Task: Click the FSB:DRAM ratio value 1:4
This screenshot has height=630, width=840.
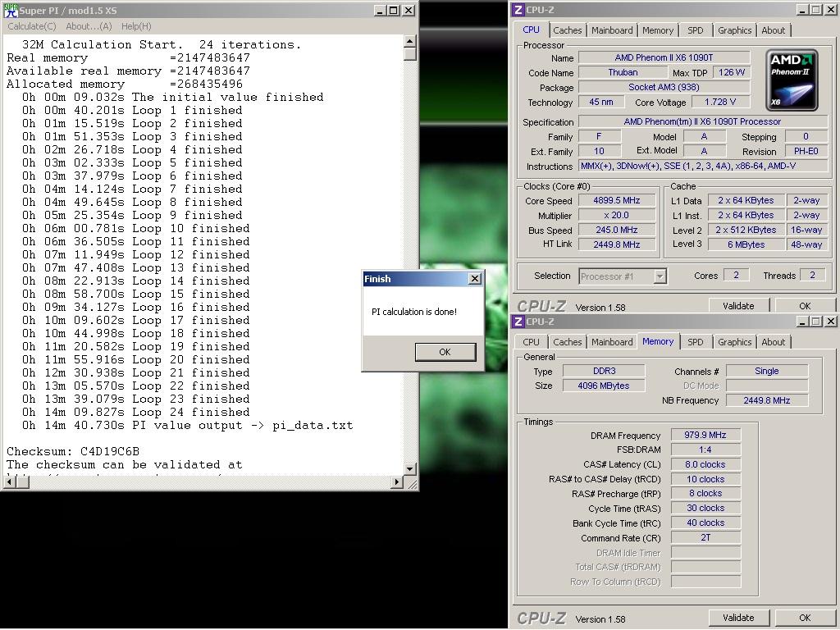Action: 705,450
